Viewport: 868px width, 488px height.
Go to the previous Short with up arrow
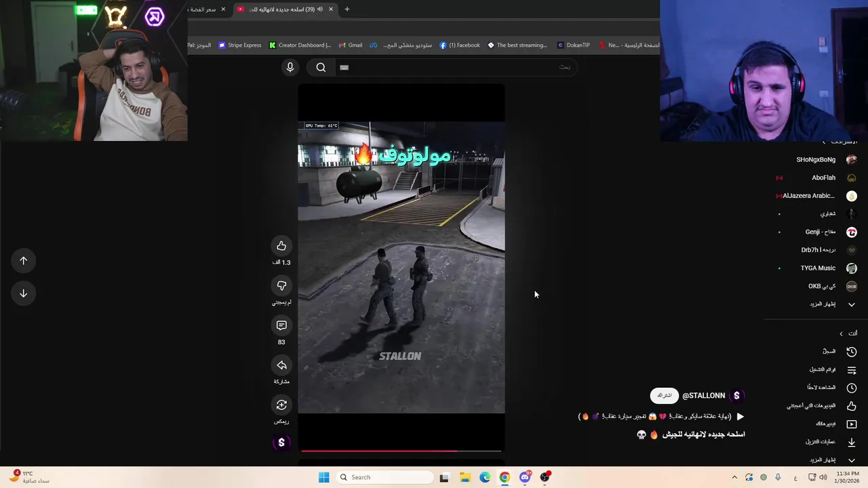tap(23, 260)
